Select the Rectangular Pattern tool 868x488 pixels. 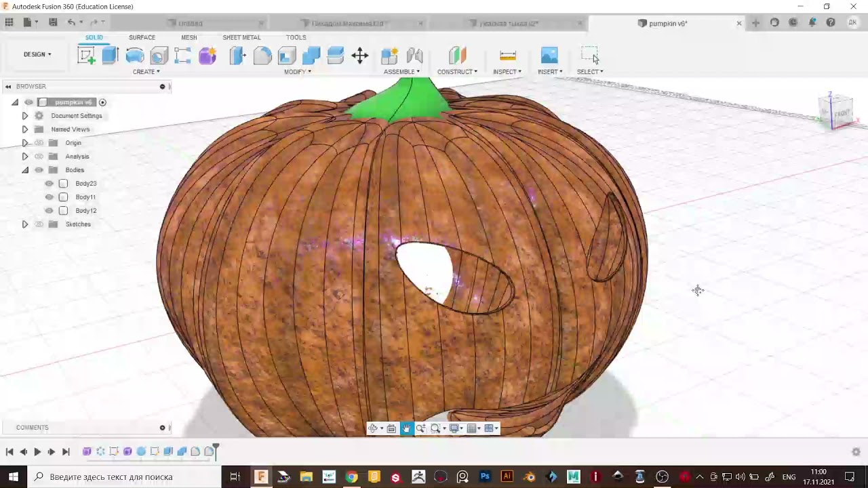pos(182,56)
